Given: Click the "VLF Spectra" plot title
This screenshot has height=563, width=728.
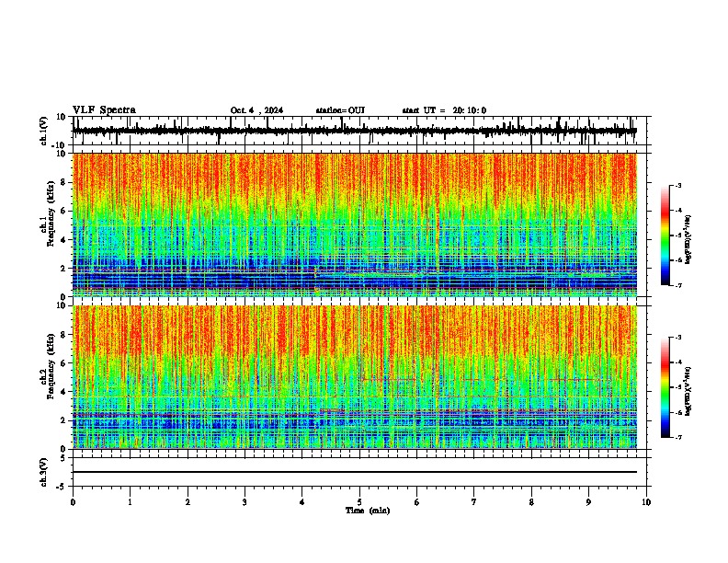Looking at the screenshot, I should 104,109.
